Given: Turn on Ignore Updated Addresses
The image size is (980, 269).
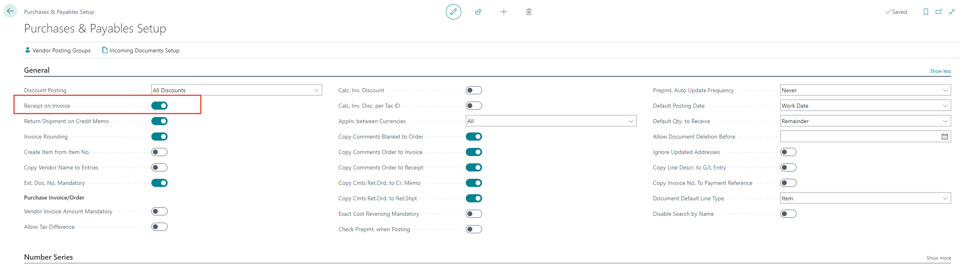Looking at the screenshot, I should (x=788, y=152).
